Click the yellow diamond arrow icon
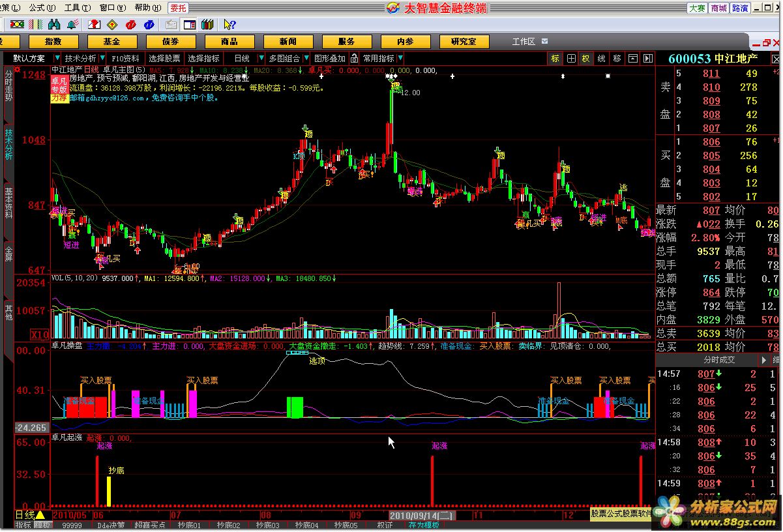The width and height of the screenshot is (783, 532). pyautogui.click(x=112, y=25)
